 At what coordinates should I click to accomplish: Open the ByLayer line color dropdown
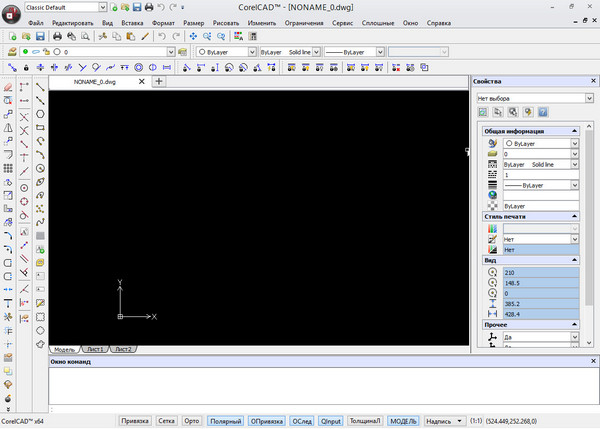(x=250, y=50)
